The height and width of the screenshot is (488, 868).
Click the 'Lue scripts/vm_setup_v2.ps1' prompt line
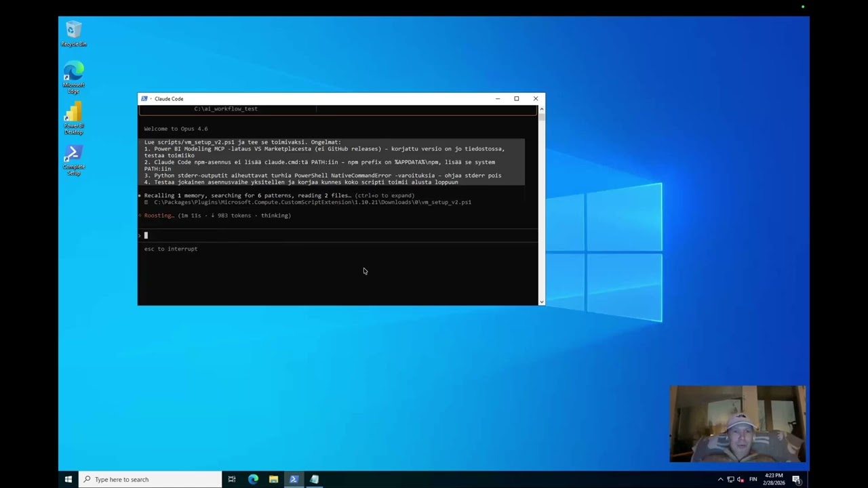(243, 142)
